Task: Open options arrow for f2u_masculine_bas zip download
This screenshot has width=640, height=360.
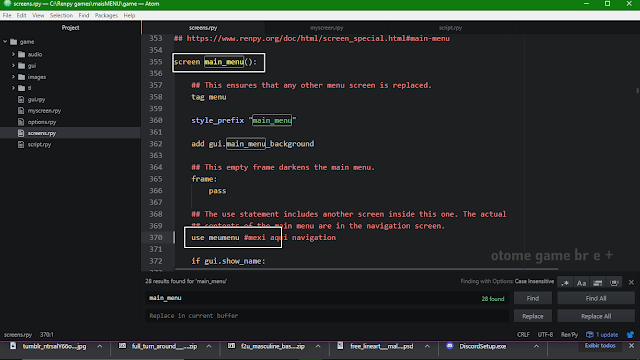Action: click(x=318, y=346)
